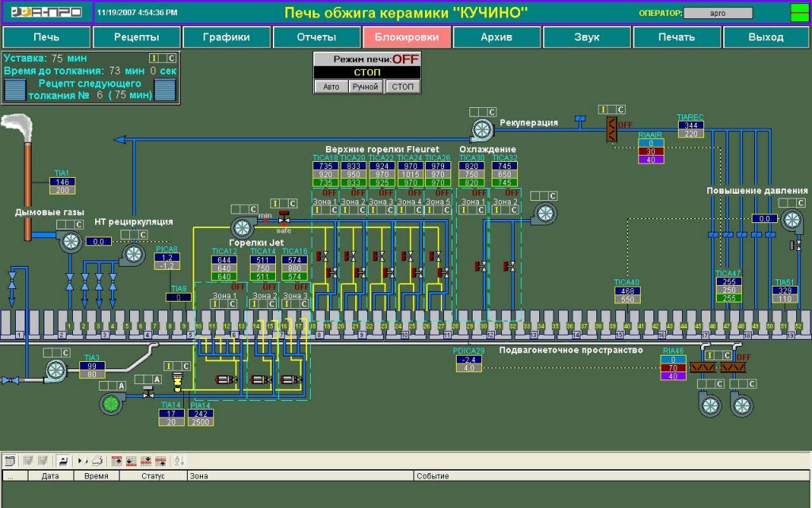Select the Дымовые газы exhaust fan

(x=71, y=242)
